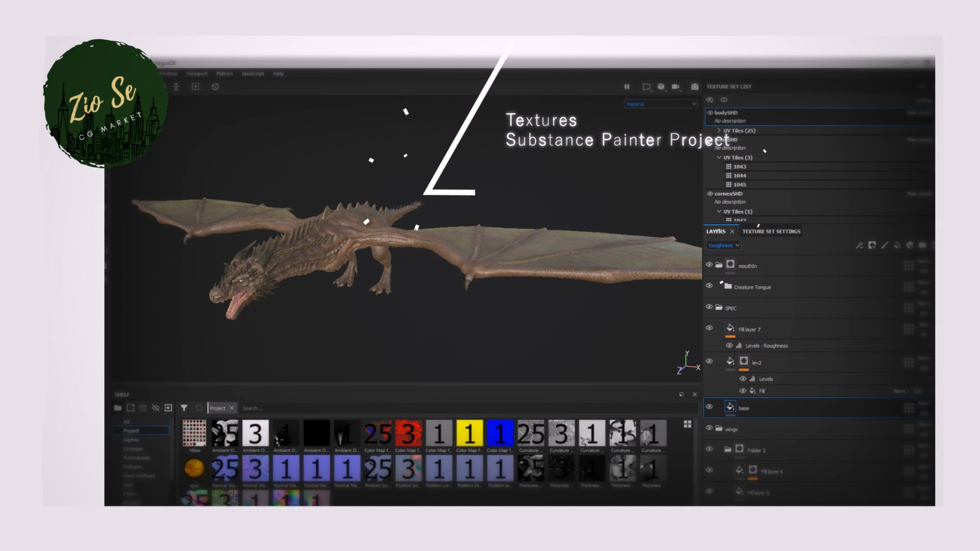Click the folder icon in Shelf toolbar

pos(118,408)
